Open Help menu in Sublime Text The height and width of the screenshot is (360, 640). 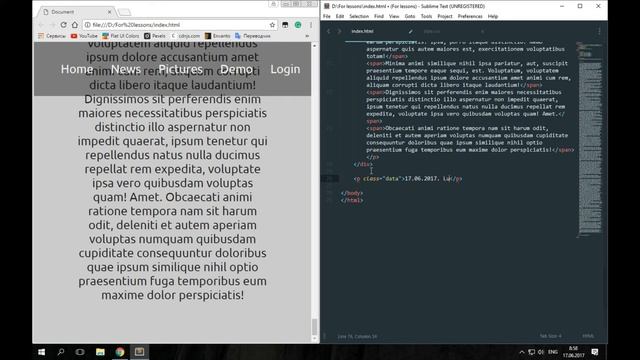(493, 16)
